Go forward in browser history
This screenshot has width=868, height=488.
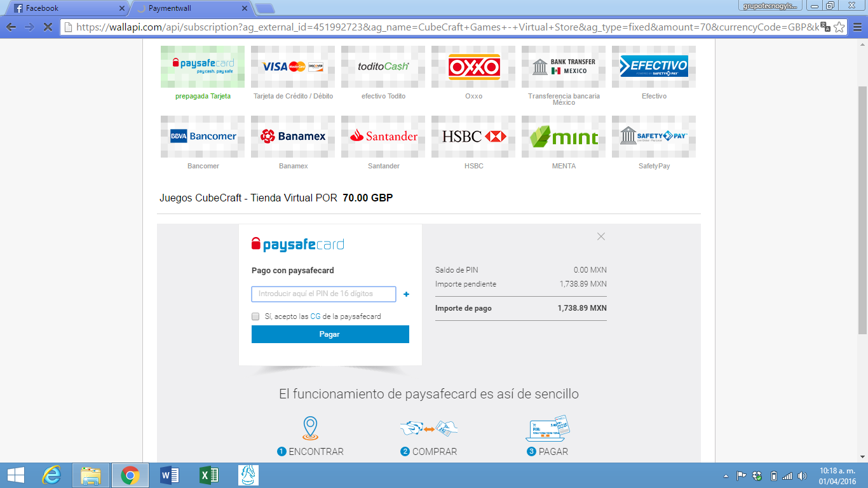pos(29,27)
